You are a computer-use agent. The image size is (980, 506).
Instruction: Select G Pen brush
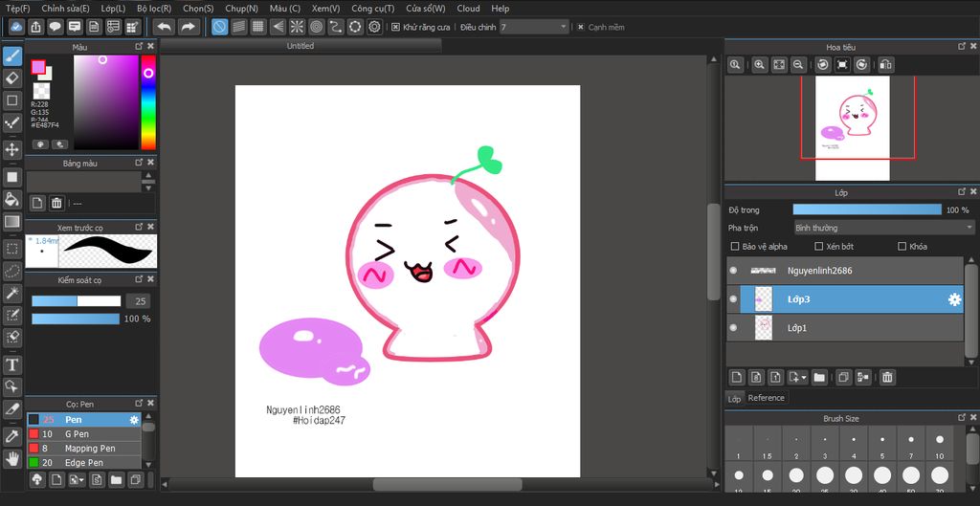click(x=84, y=434)
